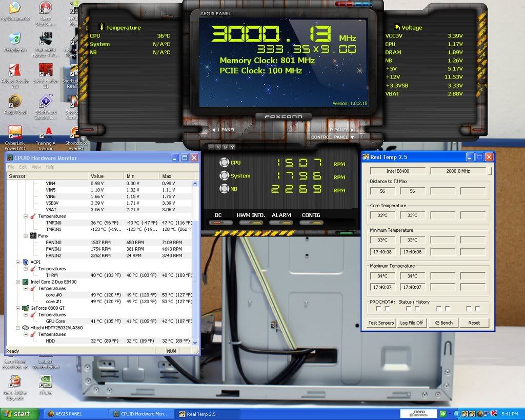Run XS Bench in Real Temp
This screenshot has height=420, width=525.
[x=443, y=323]
